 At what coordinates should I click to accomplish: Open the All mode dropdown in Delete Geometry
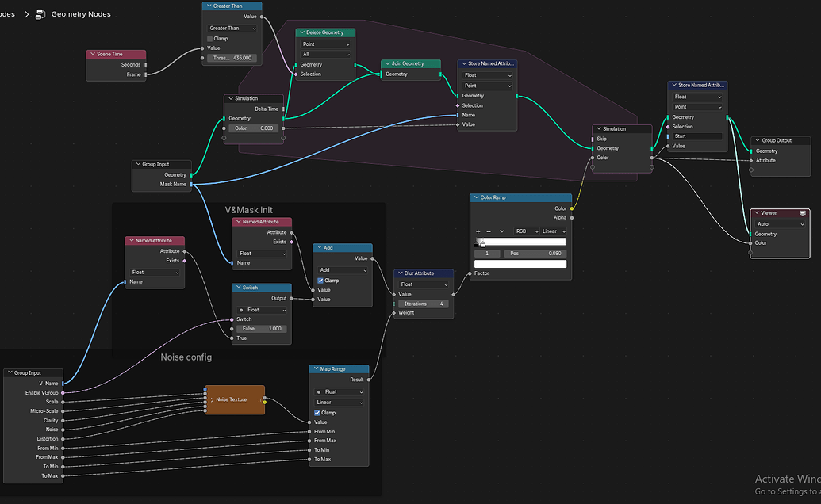coord(326,55)
